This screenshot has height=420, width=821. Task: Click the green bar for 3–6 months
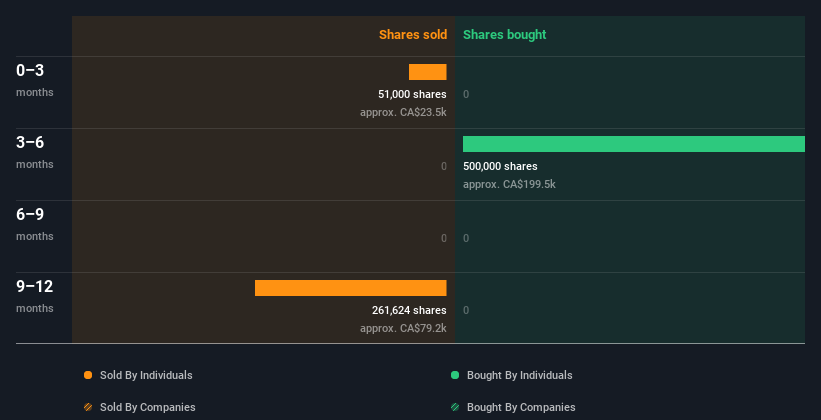tap(634, 144)
